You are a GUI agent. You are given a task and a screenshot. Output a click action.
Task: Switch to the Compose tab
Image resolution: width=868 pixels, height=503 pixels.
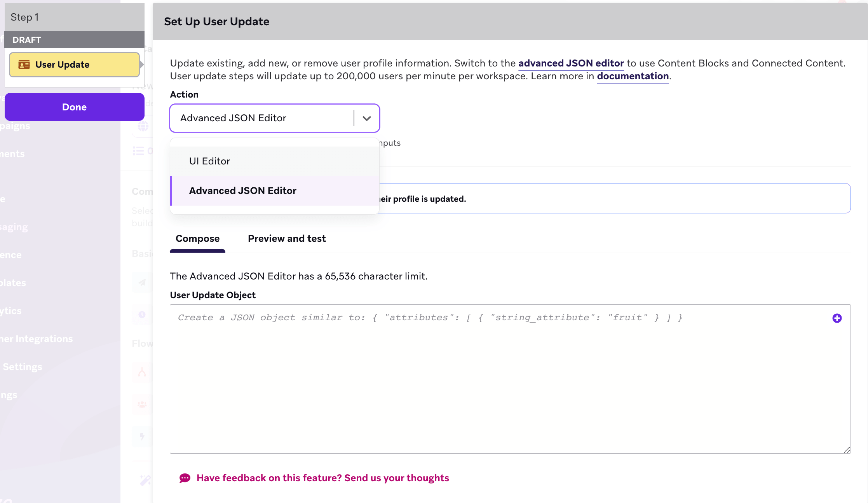click(197, 239)
